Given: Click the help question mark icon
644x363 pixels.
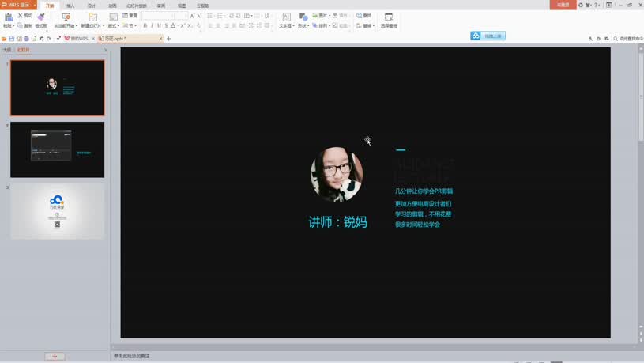Looking at the screenshot, I should 597,5.
